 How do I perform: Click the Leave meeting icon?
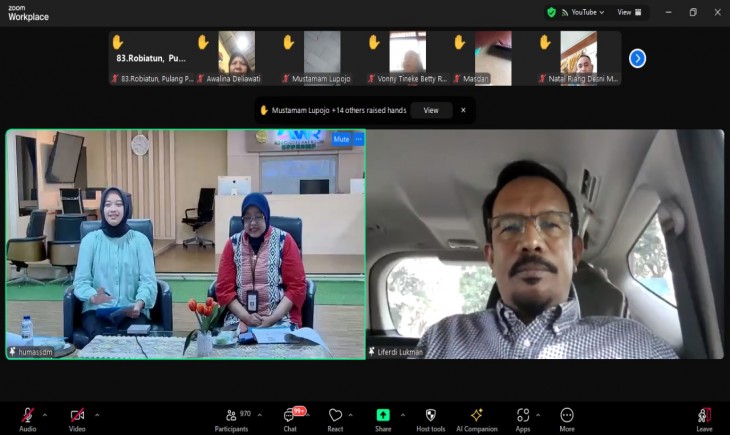(704, 415)
